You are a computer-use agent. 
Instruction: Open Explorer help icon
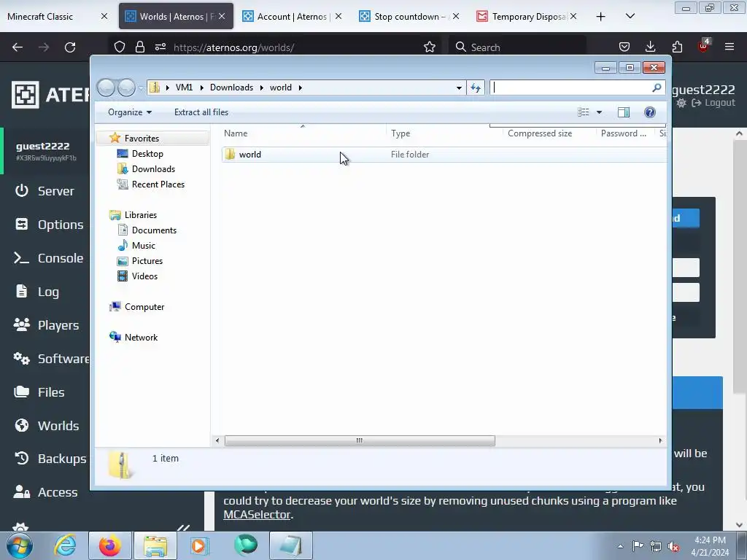coord(649,112)
